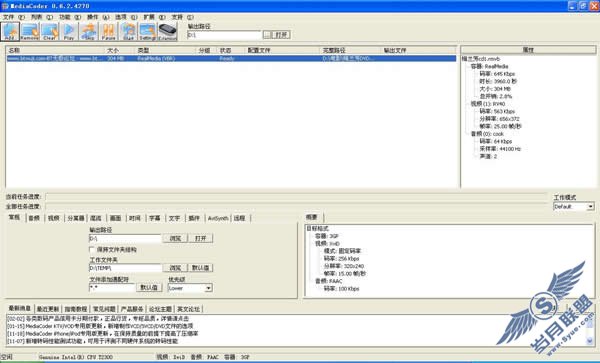Select the 常规 settings tab

coord(15,217)
